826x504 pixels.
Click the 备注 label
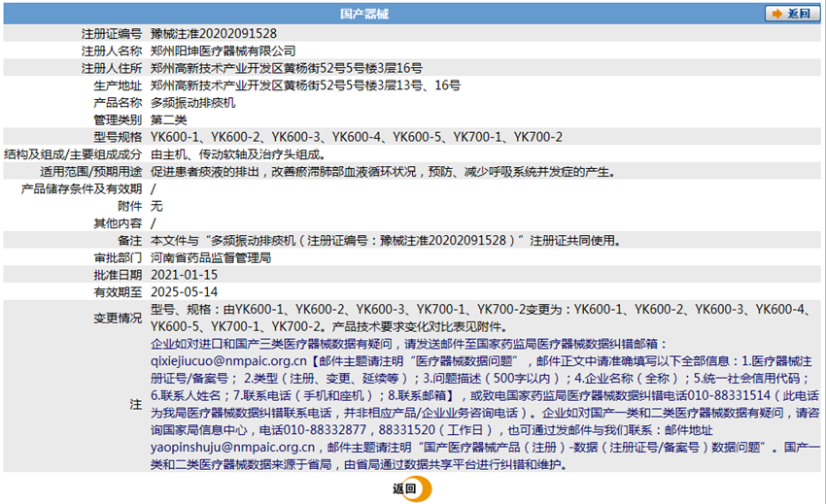tap(130, 241)
